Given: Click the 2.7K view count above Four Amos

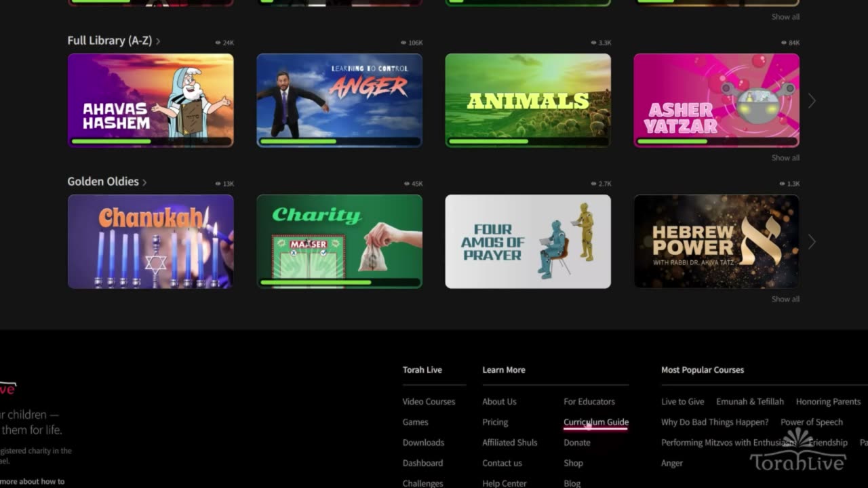Looking at the screenshot, I should 601,184.
